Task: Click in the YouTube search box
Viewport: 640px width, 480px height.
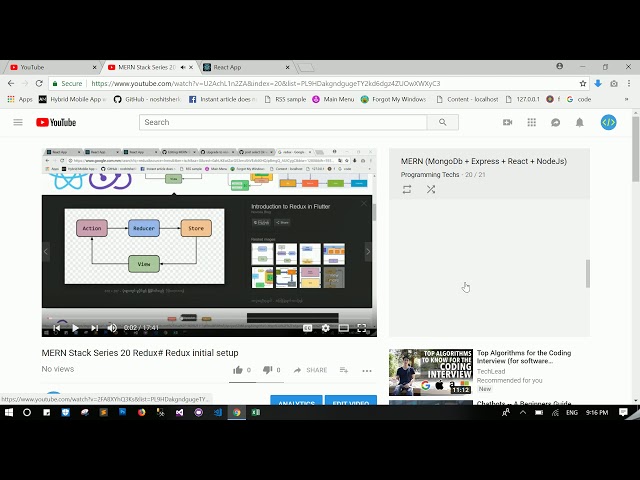Action: (283, 122)
